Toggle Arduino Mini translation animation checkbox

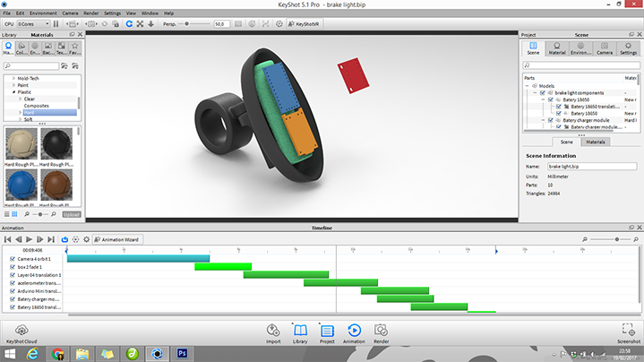(13, 291)
